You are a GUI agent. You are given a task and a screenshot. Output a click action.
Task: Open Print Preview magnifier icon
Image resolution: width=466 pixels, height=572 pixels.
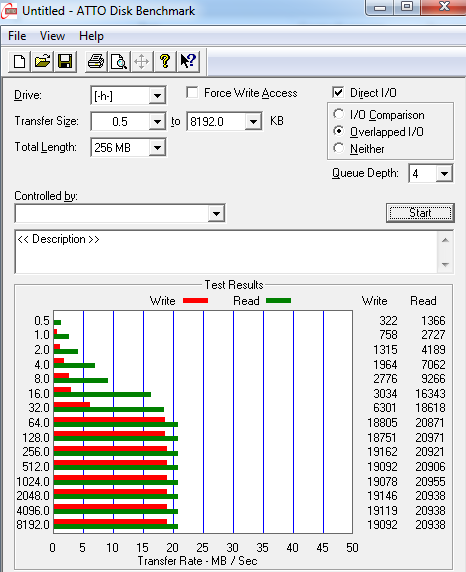[119, 61]
